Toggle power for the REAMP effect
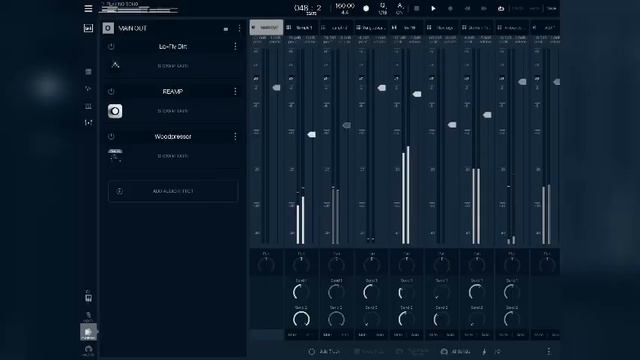The height and width of the screenshot is (360, 640). coord(111,91)
